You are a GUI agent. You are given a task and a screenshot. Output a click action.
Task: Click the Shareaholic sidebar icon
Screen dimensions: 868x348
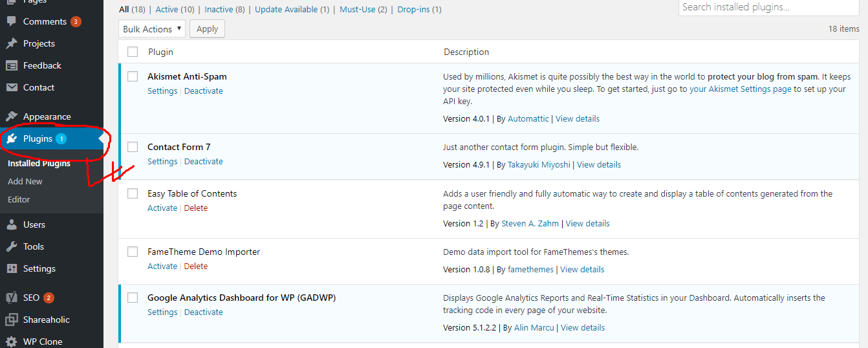(x=11, y=320)
